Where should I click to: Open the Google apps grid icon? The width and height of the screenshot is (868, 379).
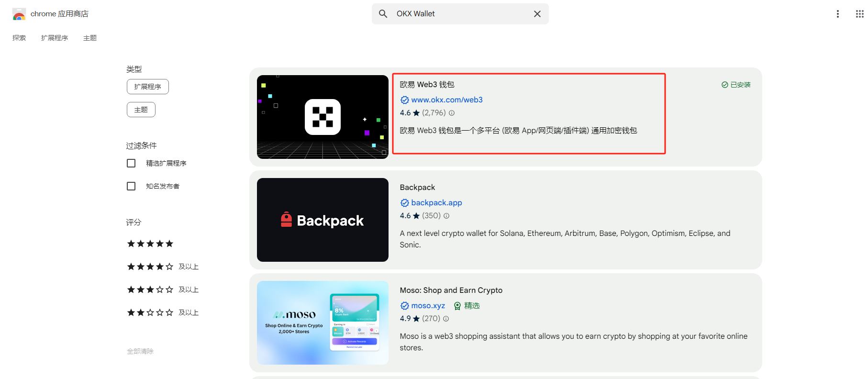click(859, 14)
